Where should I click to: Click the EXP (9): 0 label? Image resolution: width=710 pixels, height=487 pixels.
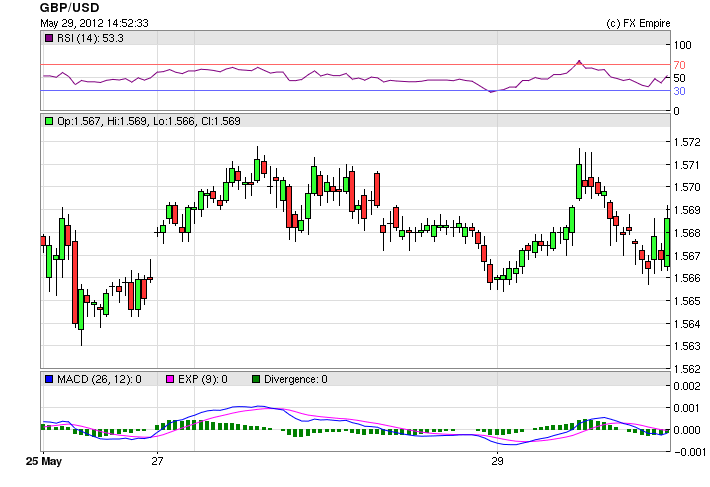click(202, 379)
